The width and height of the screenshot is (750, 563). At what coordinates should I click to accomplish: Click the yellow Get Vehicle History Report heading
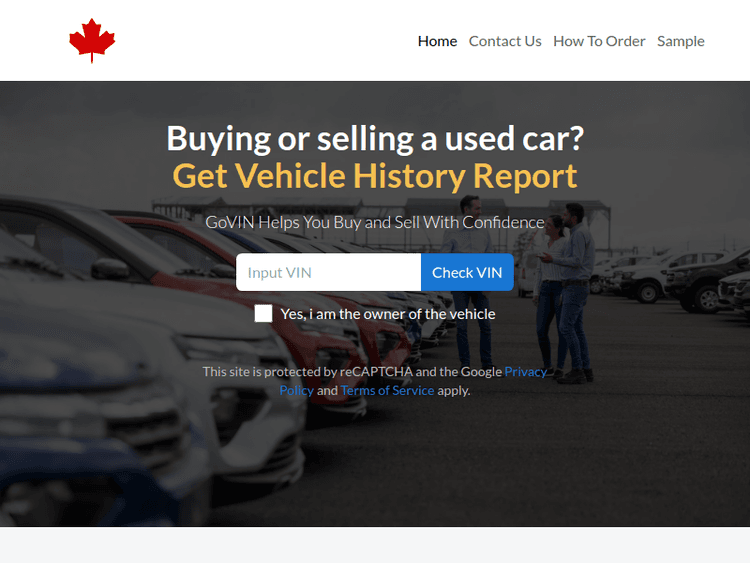pyautogui.click(x=375, y=176)
